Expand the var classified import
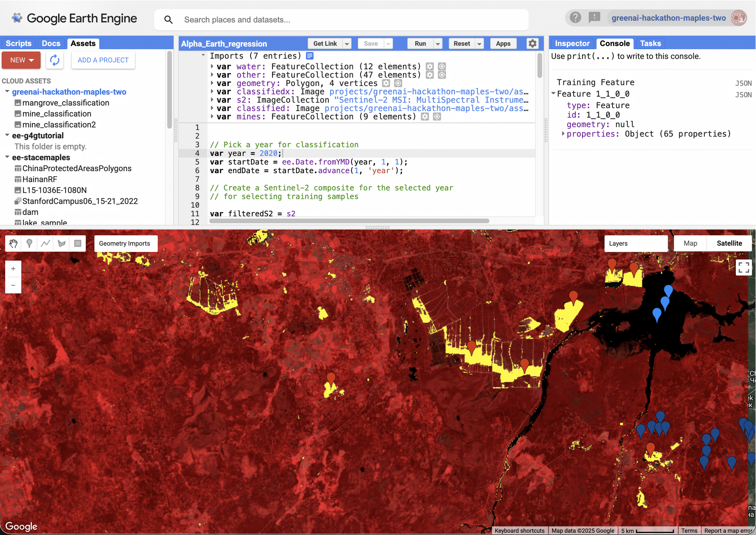Image resolution: width=756 pixels, height=535 pixels. point(212,108)
